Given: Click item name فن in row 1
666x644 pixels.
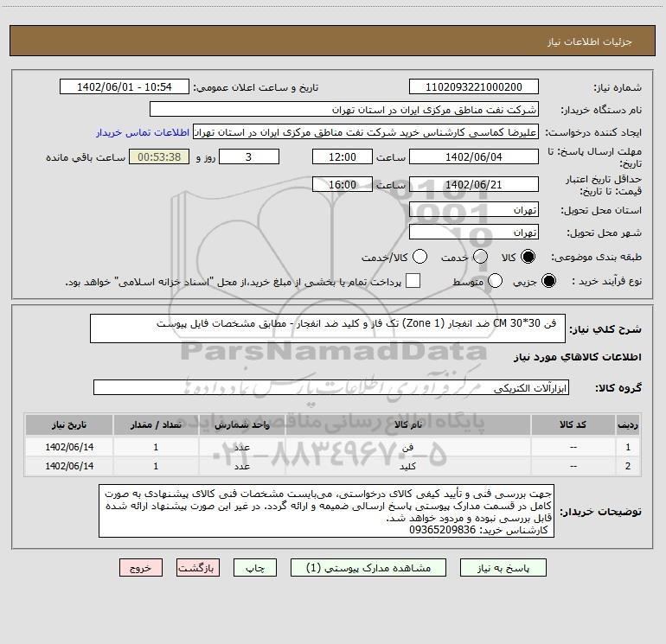Looking at the screenshot, I should click(407, 447).
